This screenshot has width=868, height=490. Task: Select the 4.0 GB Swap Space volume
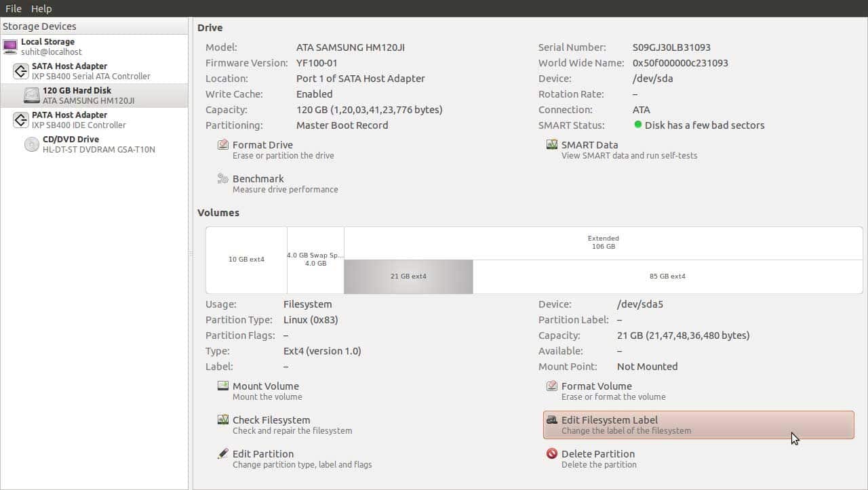[315, 260]
